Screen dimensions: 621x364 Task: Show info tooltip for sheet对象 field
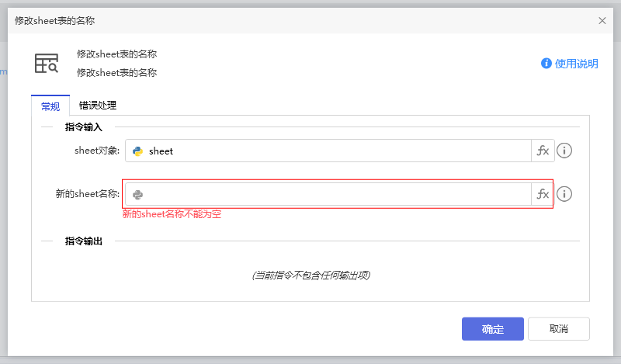pos(565,151)
